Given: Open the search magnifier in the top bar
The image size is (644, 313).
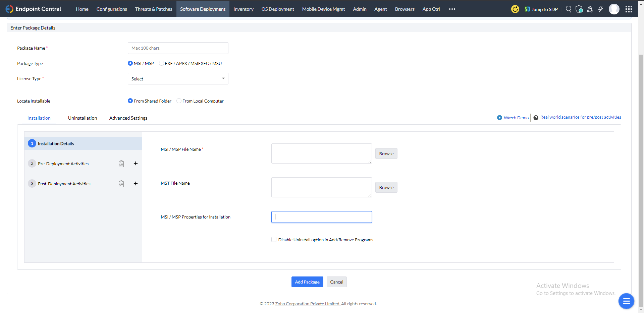Looking at the screenshot, I should [568, 9].
